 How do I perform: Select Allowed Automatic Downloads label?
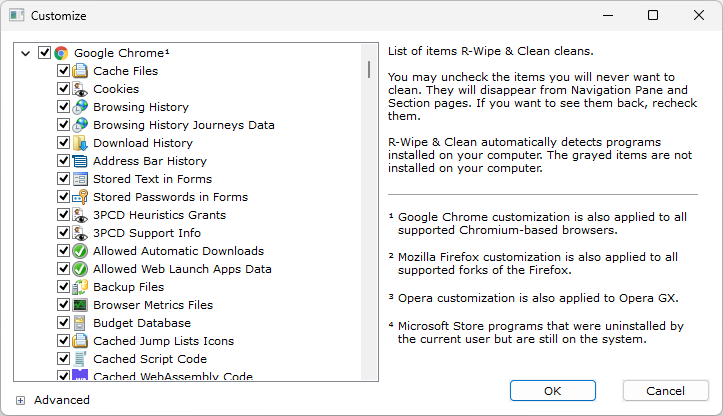tap(178, 251)
